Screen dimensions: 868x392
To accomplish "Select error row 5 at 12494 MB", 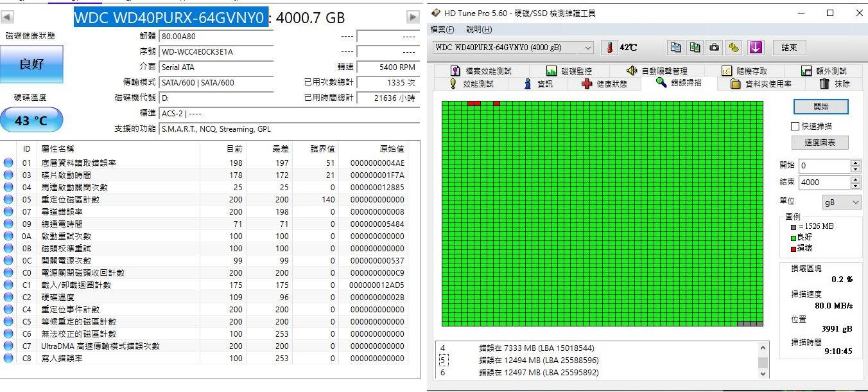I will pos(597,360).
